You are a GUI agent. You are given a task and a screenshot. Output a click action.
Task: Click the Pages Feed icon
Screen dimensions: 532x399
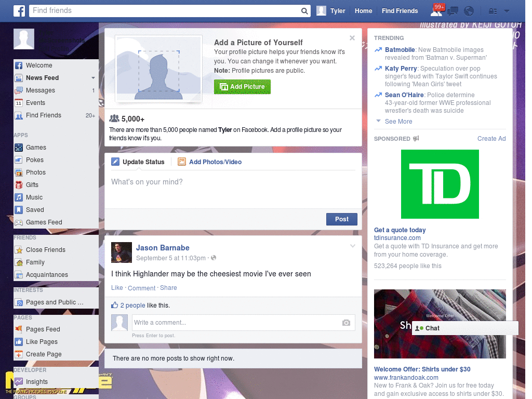point(19,329)
